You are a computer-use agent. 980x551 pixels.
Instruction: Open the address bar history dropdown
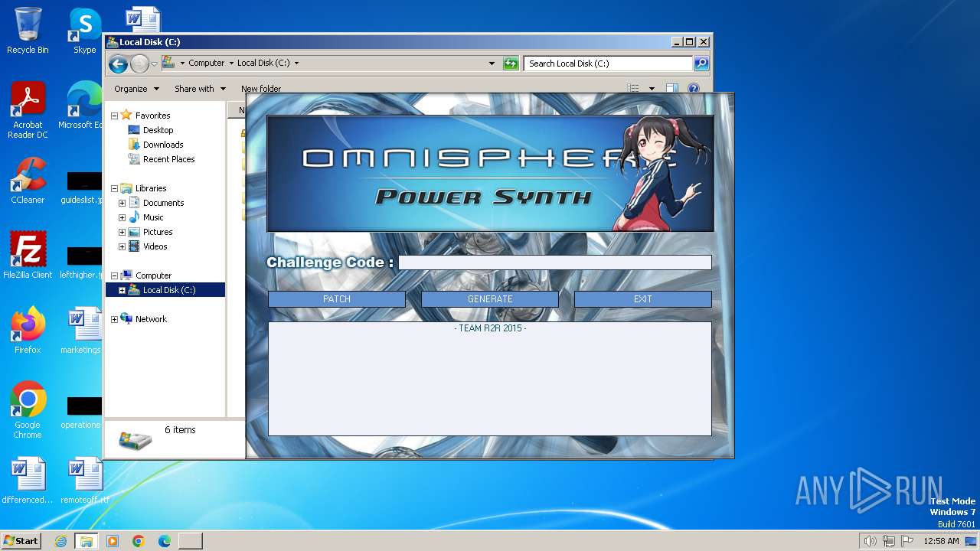click(x=492, y=64)
